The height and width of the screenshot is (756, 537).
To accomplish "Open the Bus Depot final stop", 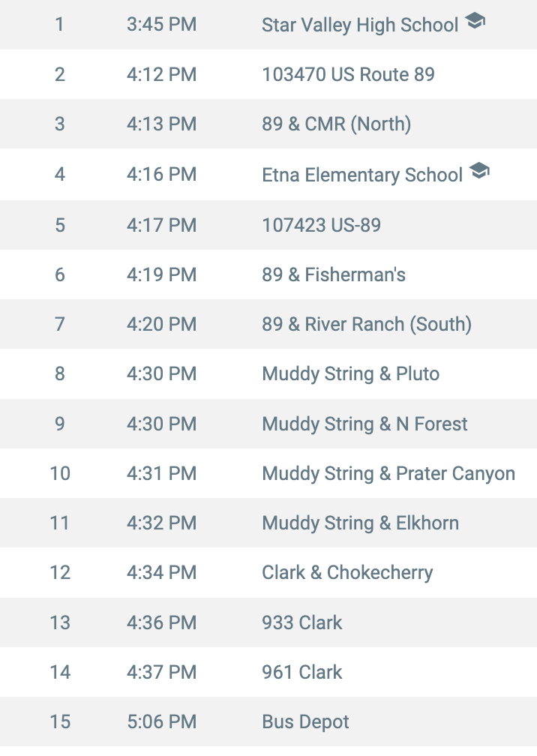I will point(305,722).
